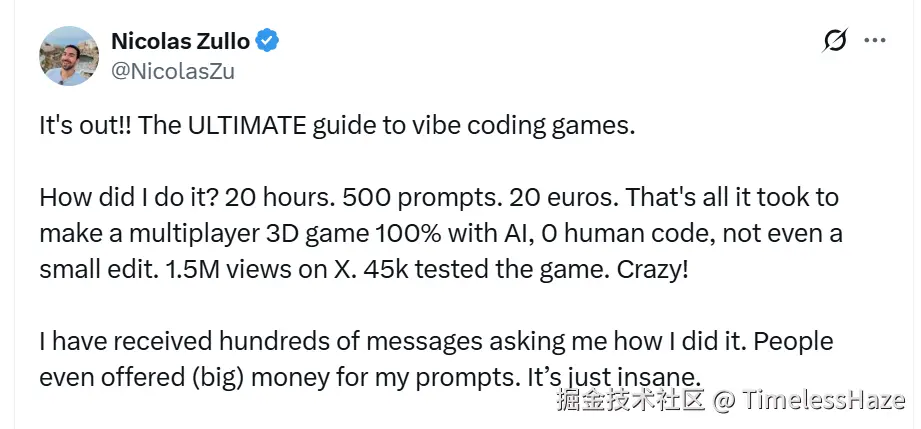Click the line starting "It's out!!"

337,126
